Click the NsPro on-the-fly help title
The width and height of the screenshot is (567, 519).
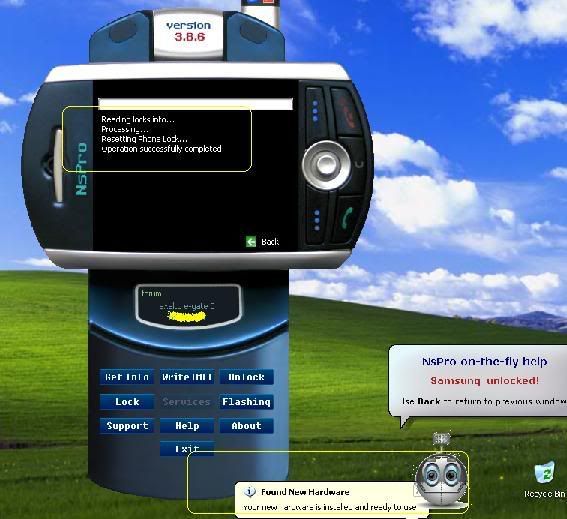(485, 362)
